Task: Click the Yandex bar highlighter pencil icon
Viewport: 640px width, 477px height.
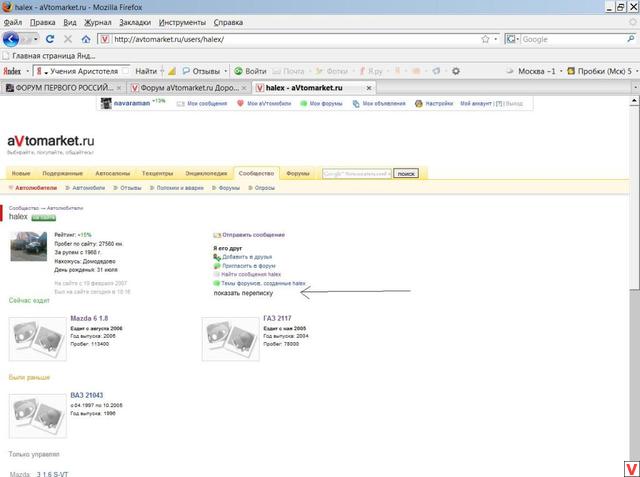Action: [x=172, y=71]
